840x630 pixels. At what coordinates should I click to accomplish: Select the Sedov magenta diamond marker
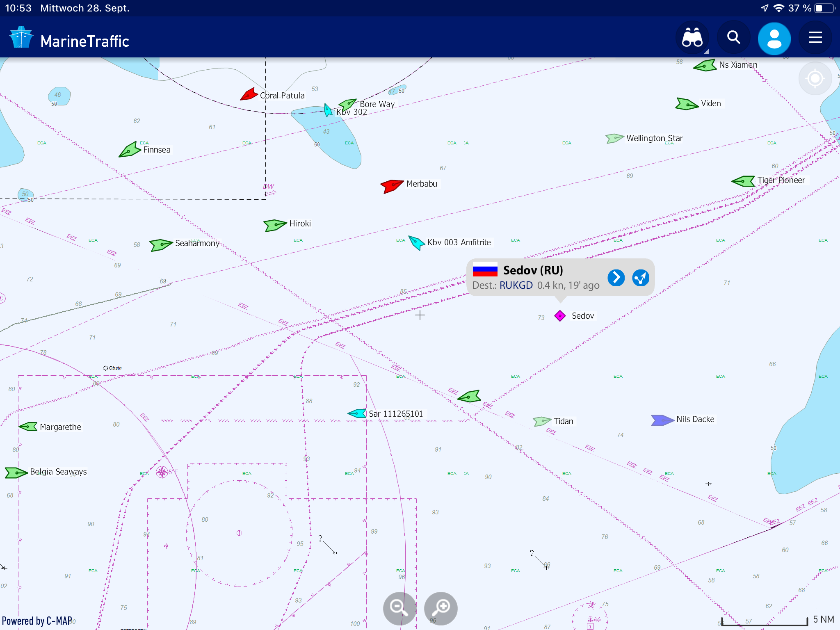560,316
